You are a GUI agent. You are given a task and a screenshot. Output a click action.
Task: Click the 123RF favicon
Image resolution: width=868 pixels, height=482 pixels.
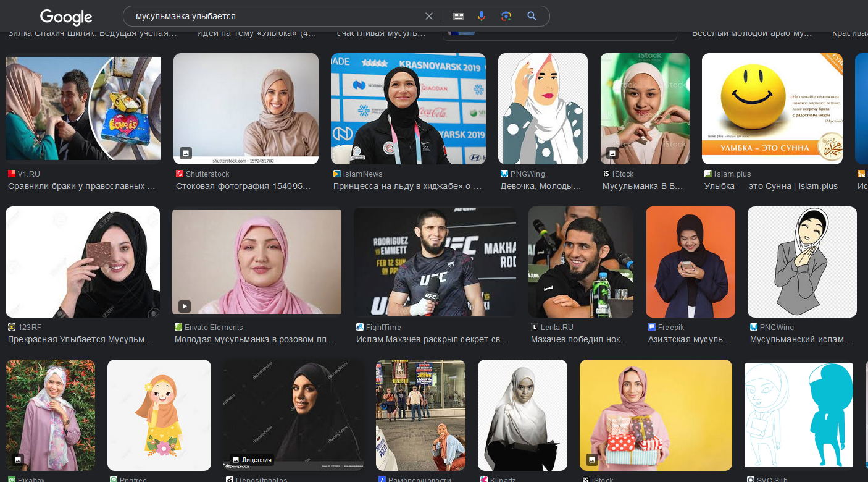12,328
